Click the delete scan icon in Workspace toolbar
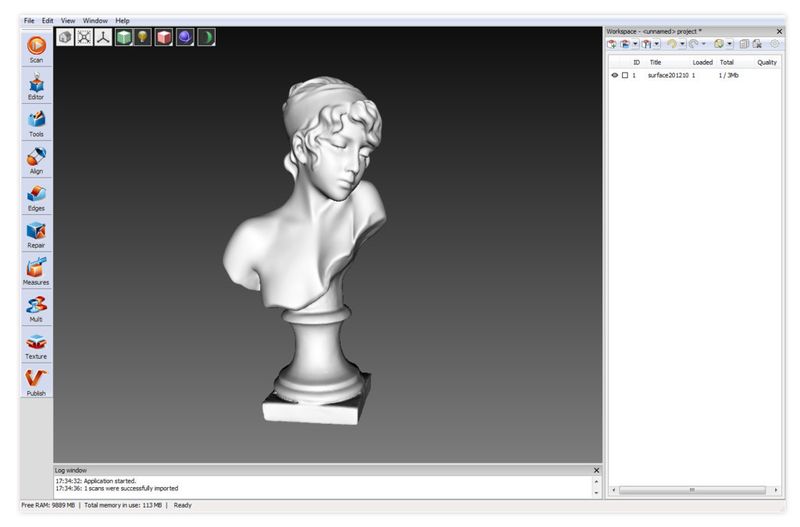 [x=757, y=44]
